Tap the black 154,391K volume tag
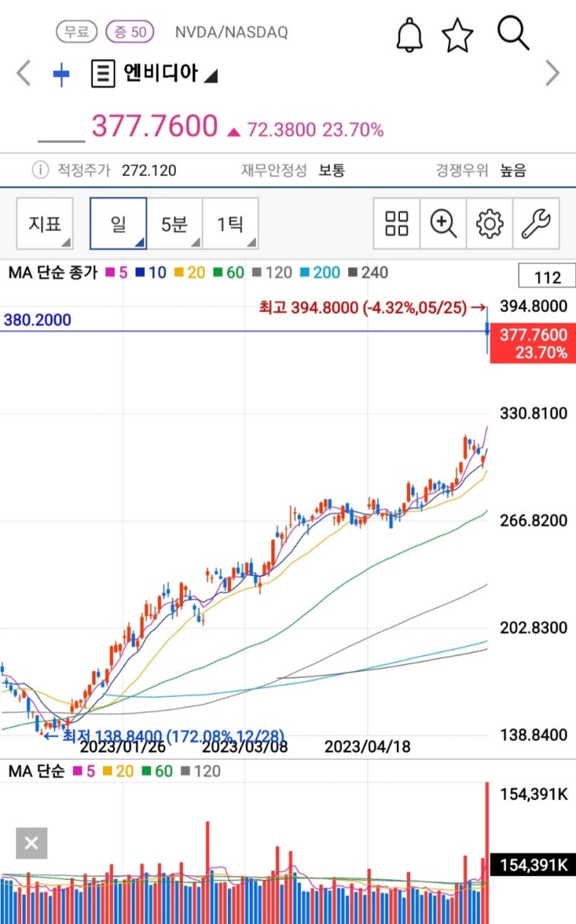 point(533,864)
